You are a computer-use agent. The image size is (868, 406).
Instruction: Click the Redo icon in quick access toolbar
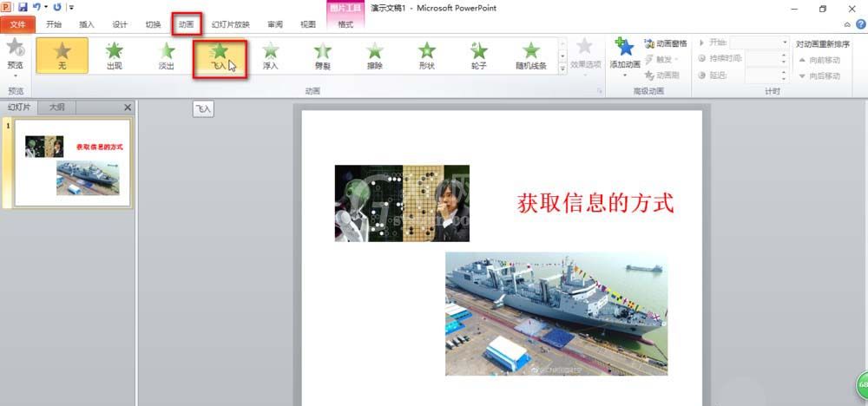[x=57, y=7]
